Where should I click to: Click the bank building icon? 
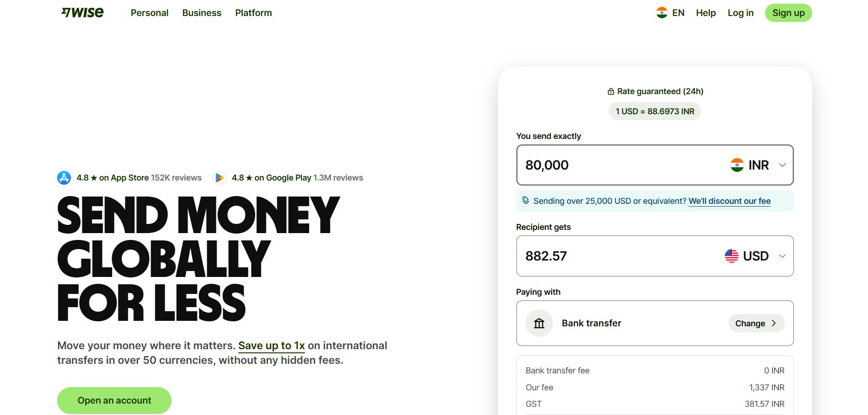pos(539,323)
